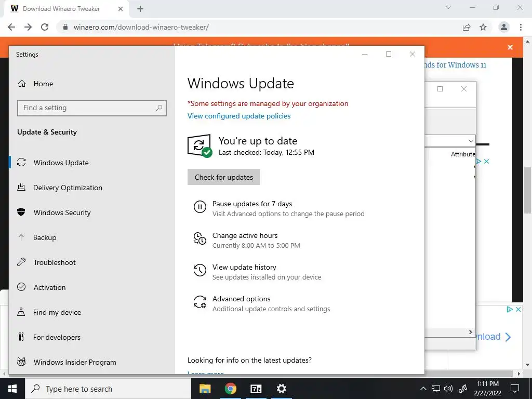Open Chrome profile avatar menu
The width and height of the screenshot is (532, 399).
click(x=504, y=27)
